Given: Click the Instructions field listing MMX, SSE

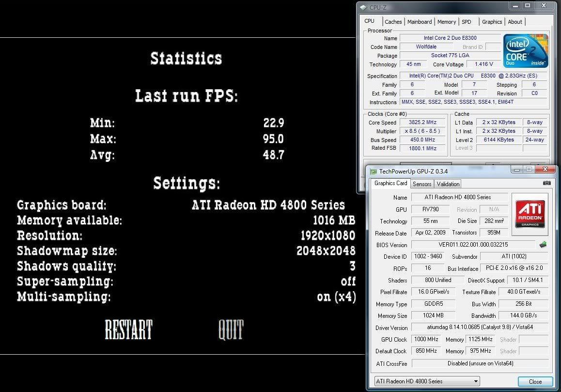Looking at the screenshot, I should 473,102.
